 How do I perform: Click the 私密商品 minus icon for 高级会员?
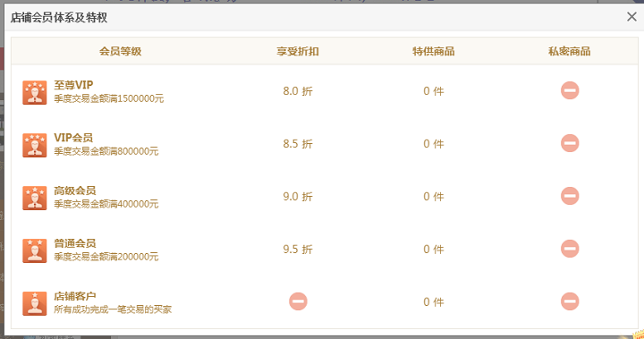[570, 196]
